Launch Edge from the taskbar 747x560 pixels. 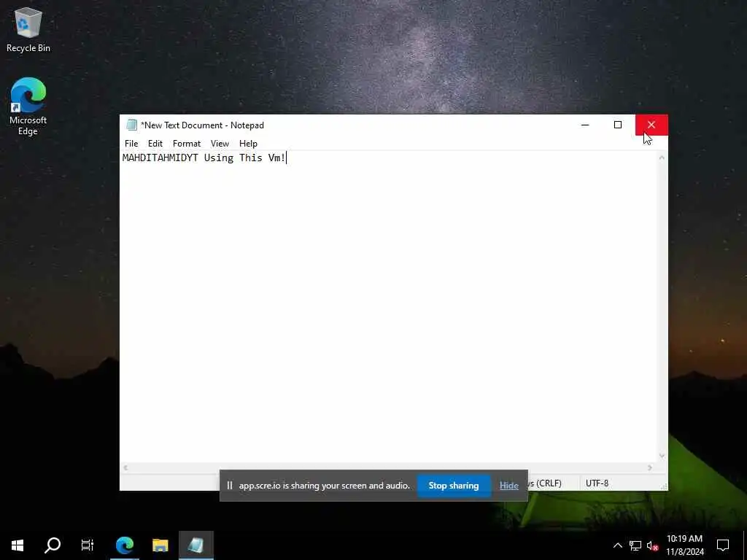pyautogui.click(x=125, y=545)
